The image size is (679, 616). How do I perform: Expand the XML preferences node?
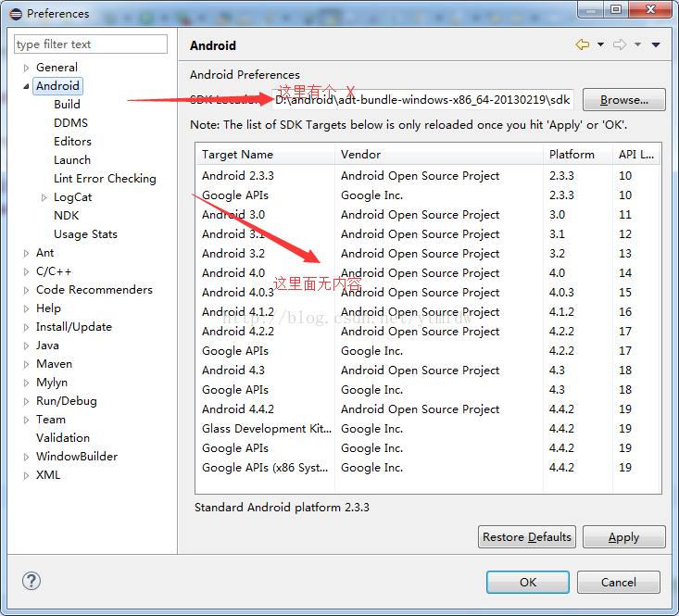coord(27,476)
